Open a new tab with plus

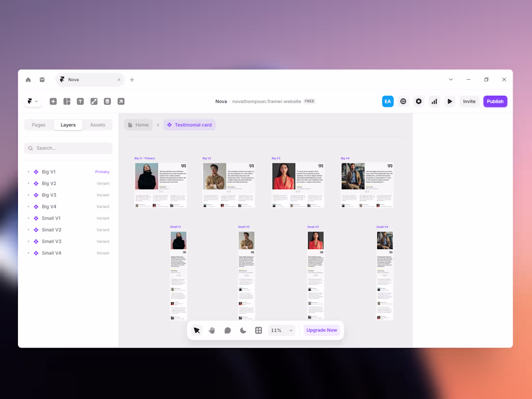point(132,80)
